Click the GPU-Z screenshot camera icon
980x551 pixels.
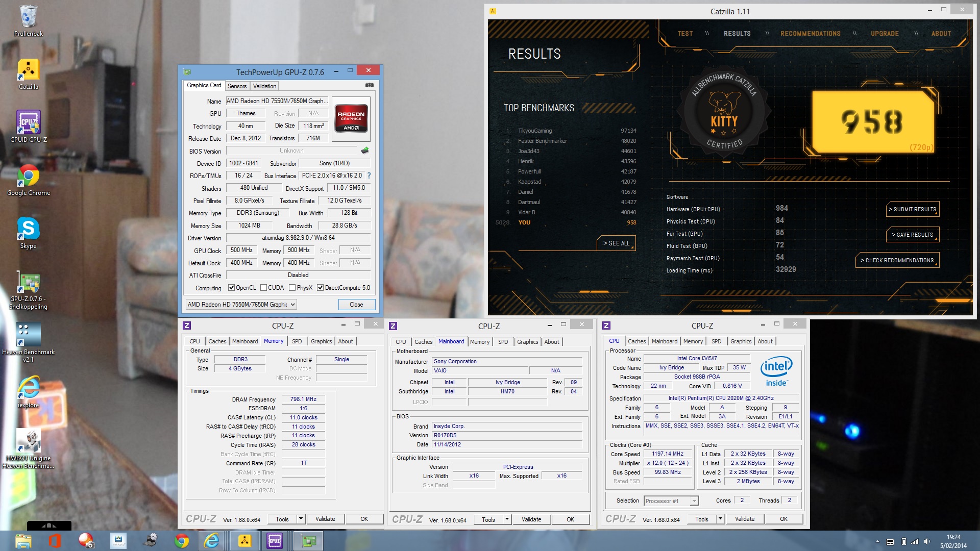[370, 85]
